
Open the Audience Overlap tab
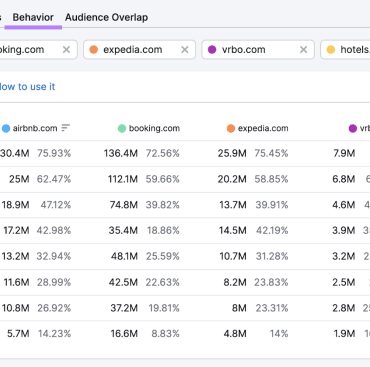pos(106,17)
